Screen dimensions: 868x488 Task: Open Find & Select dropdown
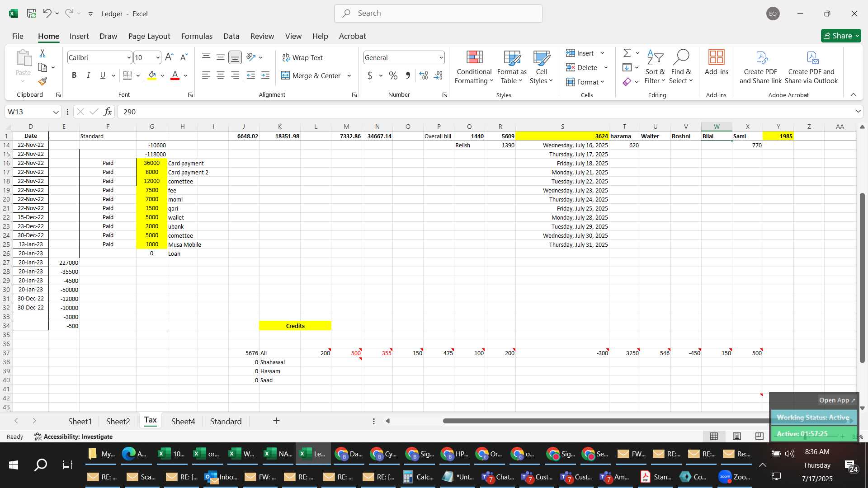coord(681,67)
